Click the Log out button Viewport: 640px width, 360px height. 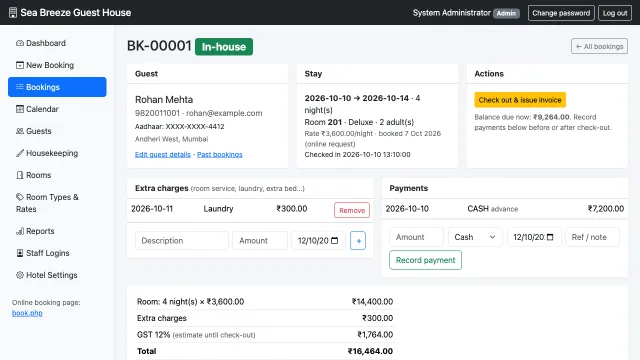[x=615, y=13]
